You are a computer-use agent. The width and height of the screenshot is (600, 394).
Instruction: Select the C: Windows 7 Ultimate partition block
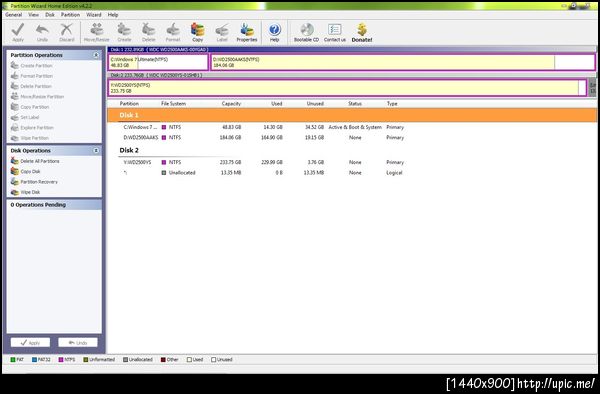(x=158, y=62)
